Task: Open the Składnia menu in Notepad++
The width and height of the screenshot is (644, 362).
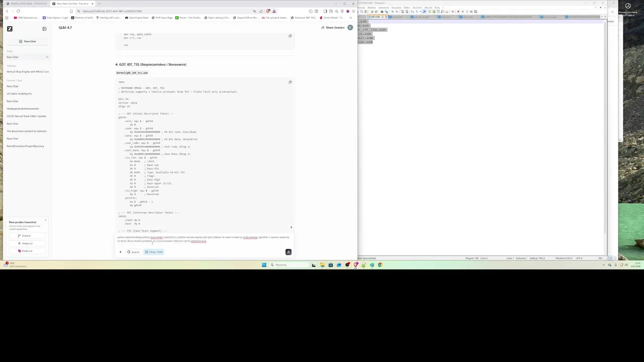Action: [x=371, y=8]
